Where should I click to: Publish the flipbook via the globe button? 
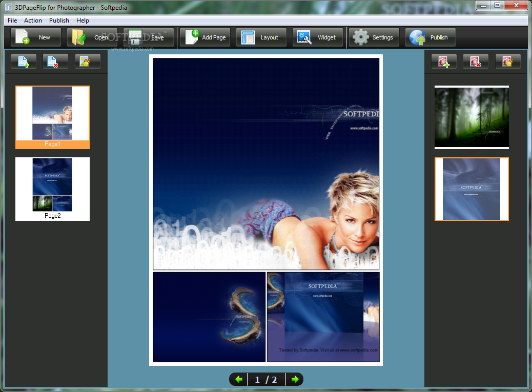[430, 37]
